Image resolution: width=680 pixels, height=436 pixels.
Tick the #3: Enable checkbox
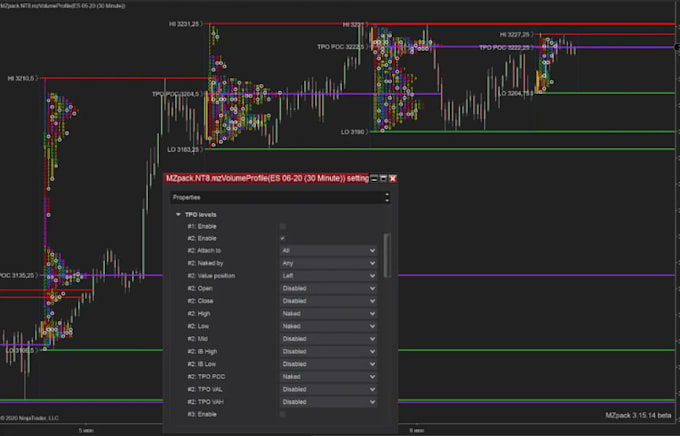283,414
